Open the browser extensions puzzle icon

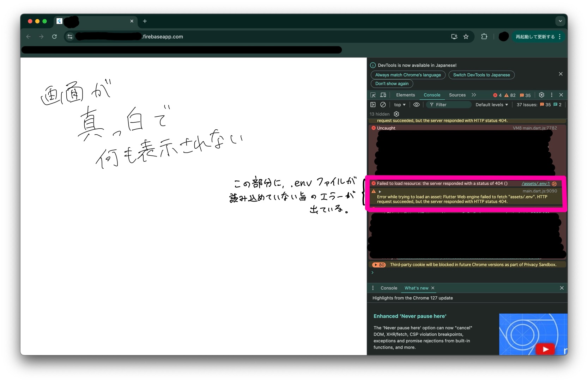coord(484,37)
